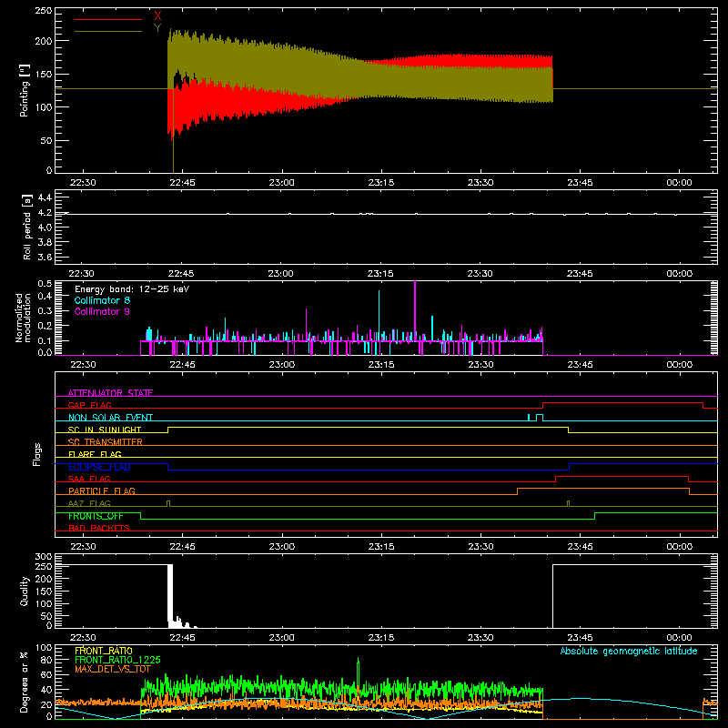Click the 23:15 tick label under Roll period plot
728x728 pixels.
pyautogui.click(x=380, y=274)
